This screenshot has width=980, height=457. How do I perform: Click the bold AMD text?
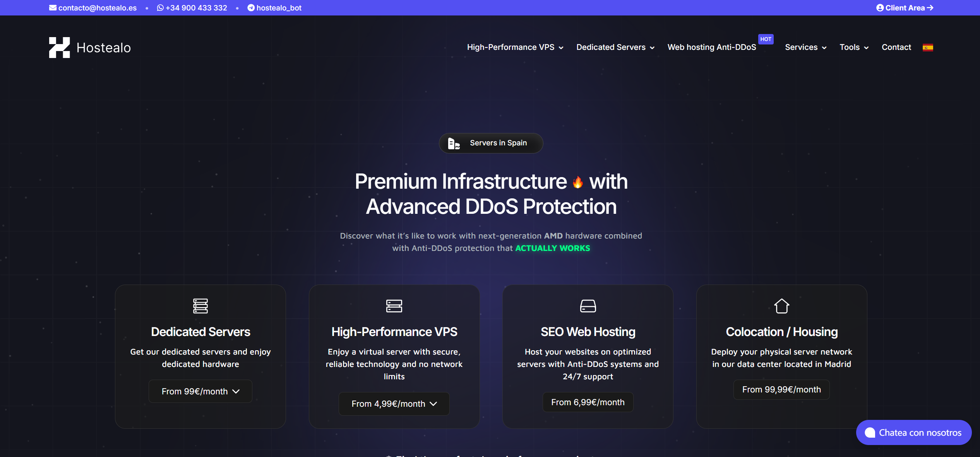coord(553,236)
